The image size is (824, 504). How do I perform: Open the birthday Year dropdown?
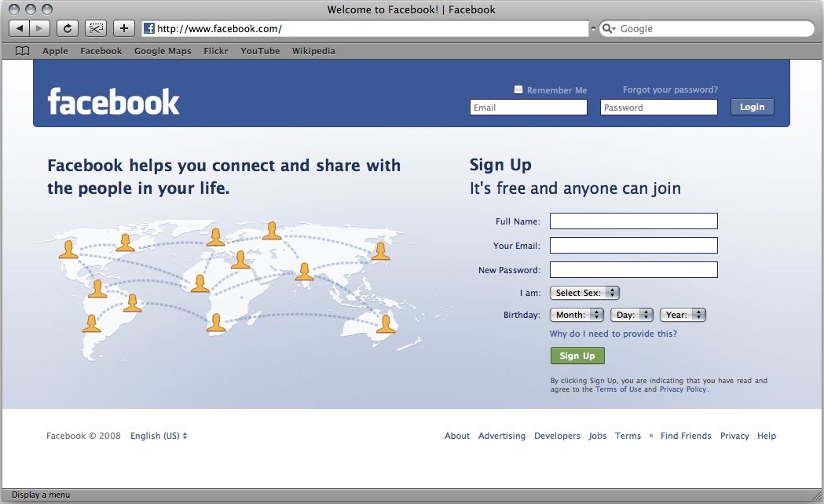[x=683, y=315]
